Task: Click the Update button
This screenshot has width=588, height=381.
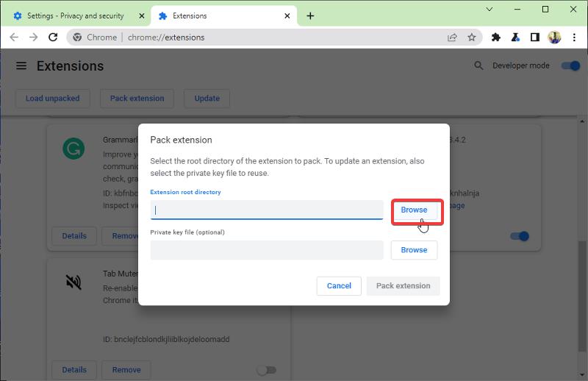Action: point(207,99)
